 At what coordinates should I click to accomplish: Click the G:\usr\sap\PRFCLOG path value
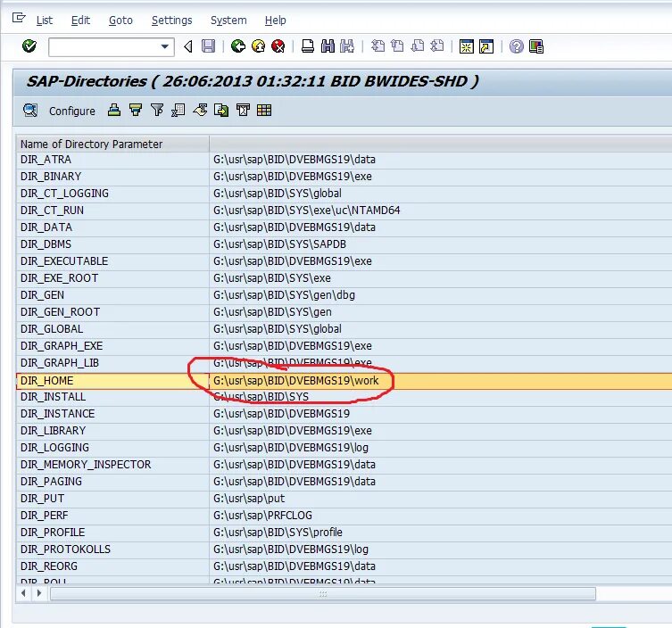pos(262,516)
